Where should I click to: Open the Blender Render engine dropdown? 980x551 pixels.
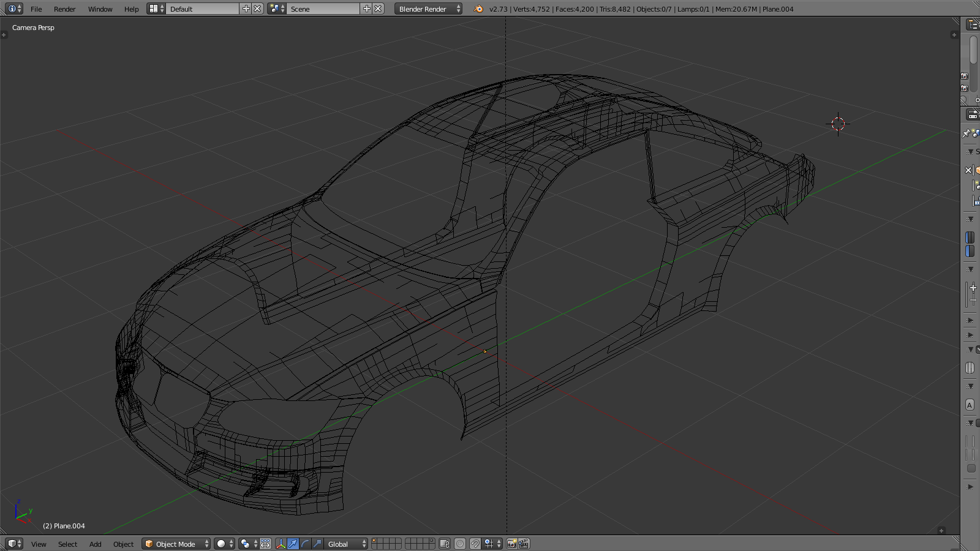point(428,9)
